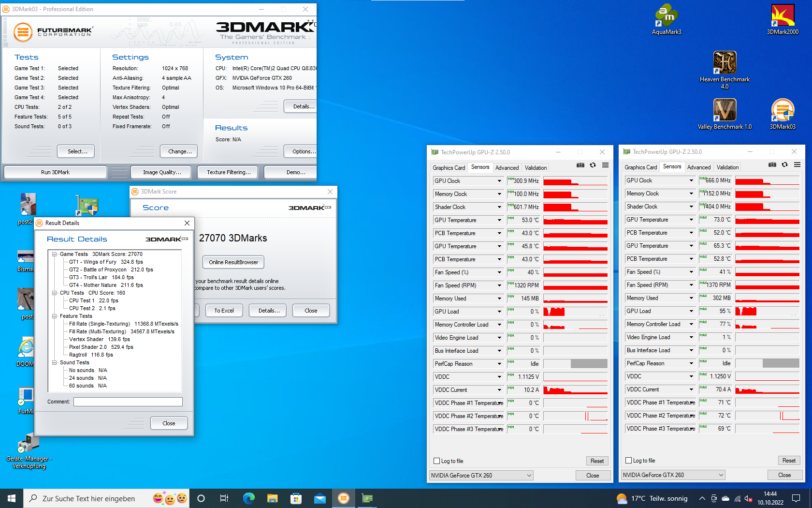812x508 pixels.
Task: Open Task View from the taskbar
Action: click(224, 498)
